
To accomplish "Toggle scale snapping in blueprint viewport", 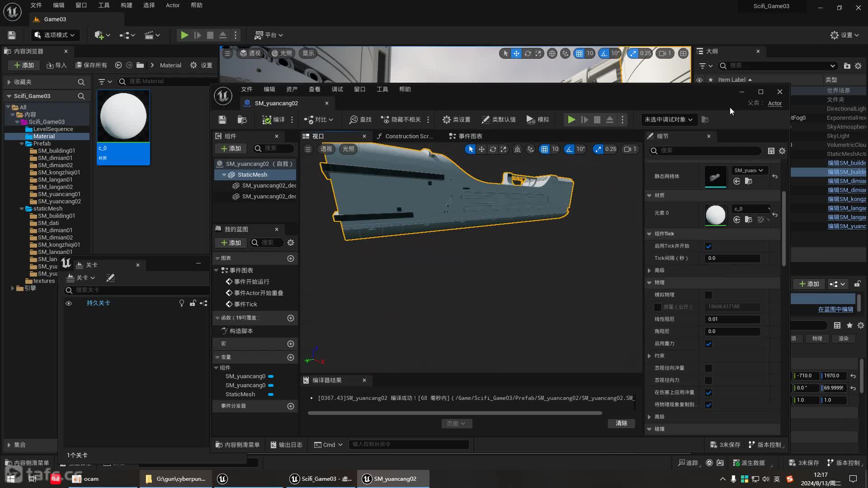I will tap(598, 149).
